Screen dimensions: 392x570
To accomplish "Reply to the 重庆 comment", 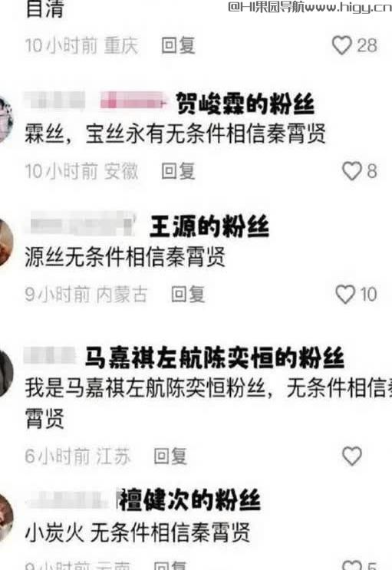I will 178,46.
